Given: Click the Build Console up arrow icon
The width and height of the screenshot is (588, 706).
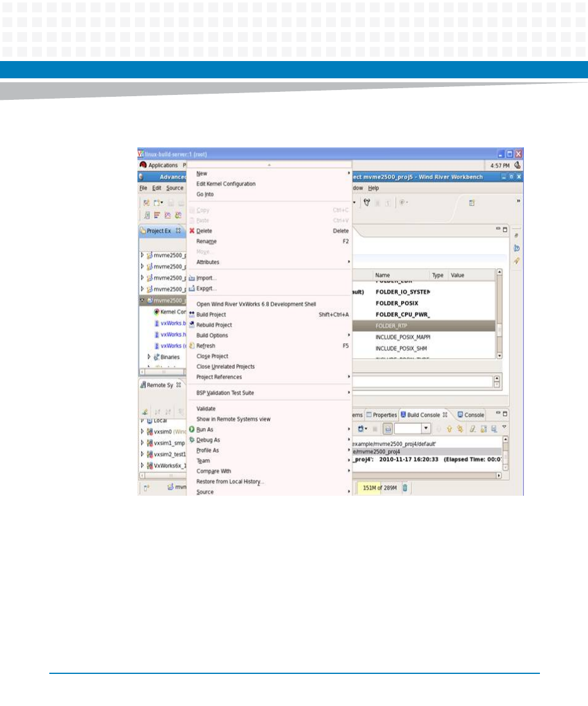Looking at the screenshot, I should tap(449, 429).
